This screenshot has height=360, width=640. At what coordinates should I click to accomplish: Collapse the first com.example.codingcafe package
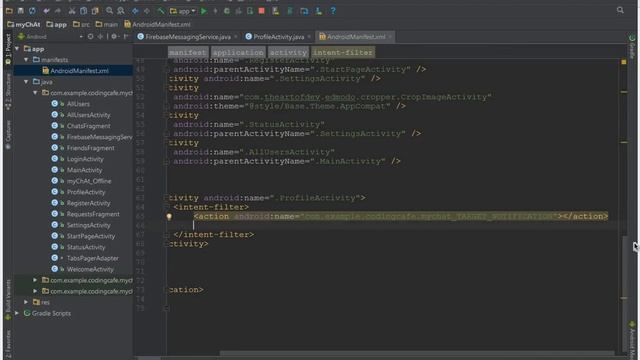(x=36, y=93)
